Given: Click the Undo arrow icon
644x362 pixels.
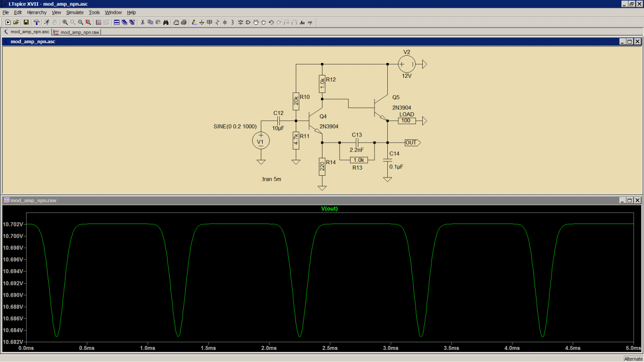Looking at the screenshot, I should coord(271,22).
